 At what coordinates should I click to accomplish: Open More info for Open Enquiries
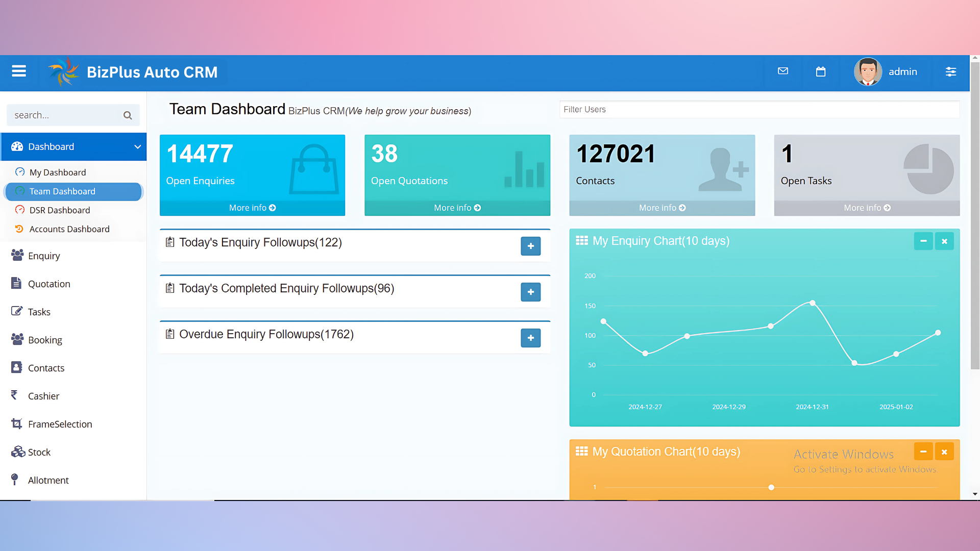[253, 208]
